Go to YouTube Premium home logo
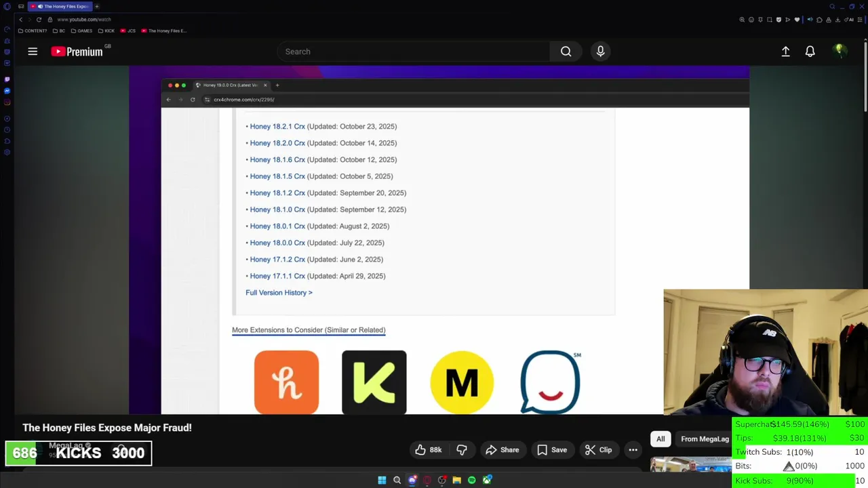 pos(77,52)
